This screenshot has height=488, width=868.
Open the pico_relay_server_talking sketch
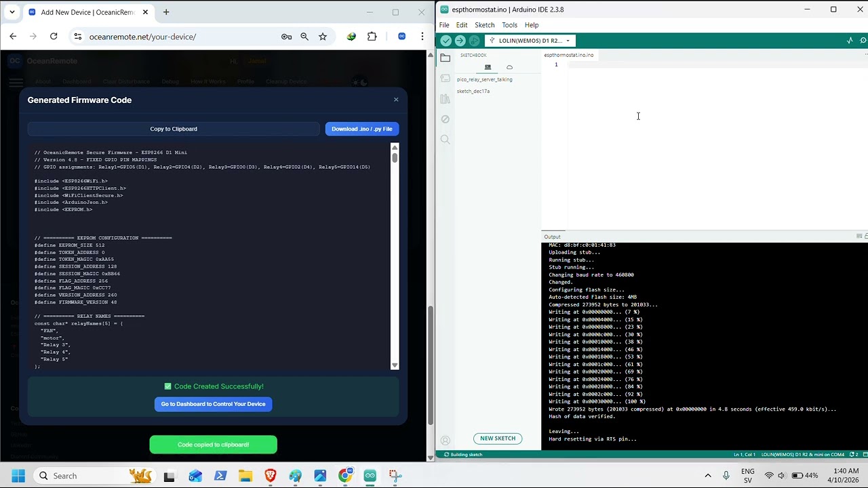click(484, 79)
